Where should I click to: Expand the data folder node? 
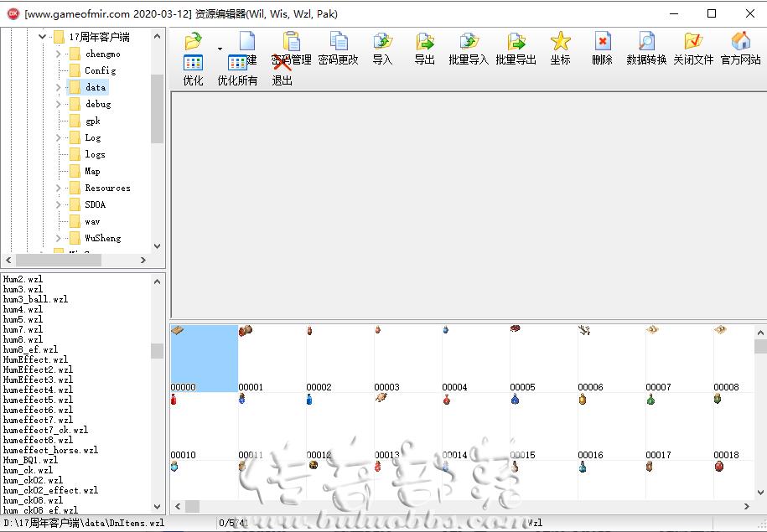click(58, 87)
